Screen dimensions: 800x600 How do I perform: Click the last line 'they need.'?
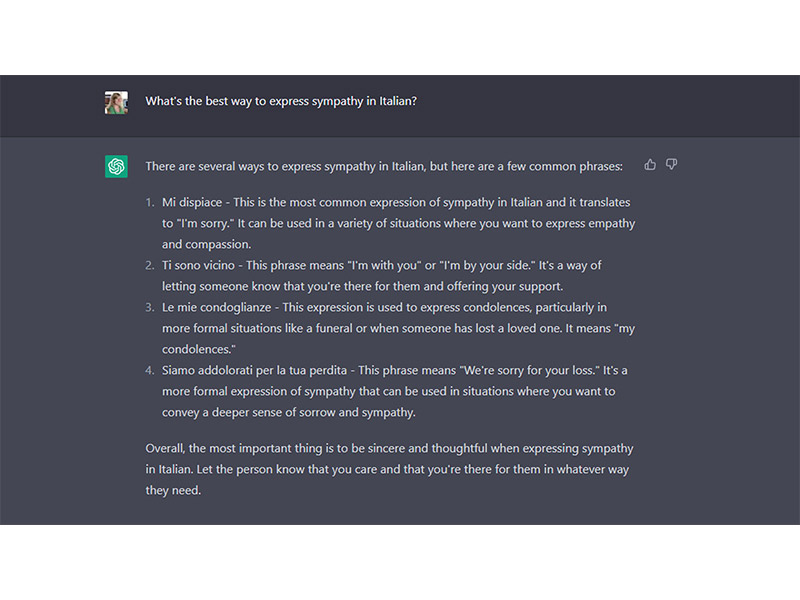173,490
